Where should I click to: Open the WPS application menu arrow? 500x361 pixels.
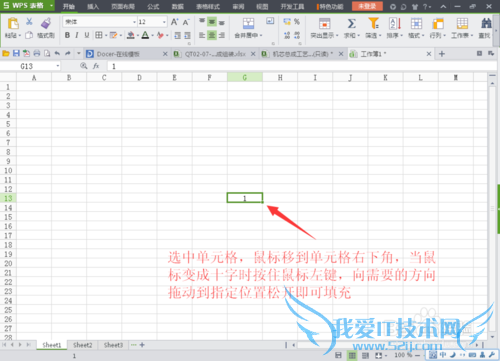tap(51, 6)
